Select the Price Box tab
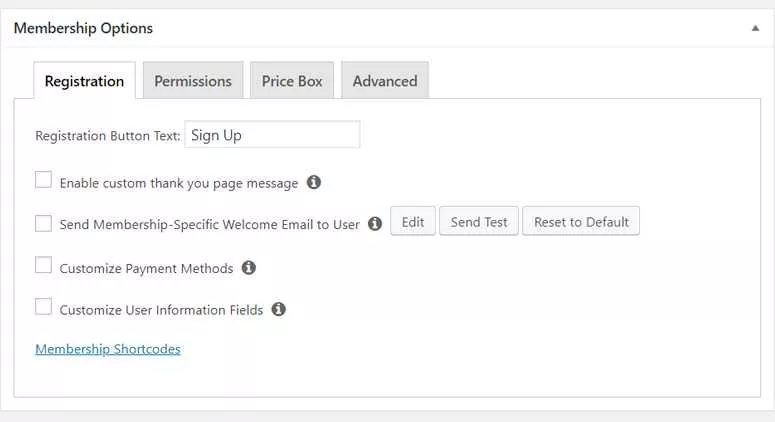 [292, 81]
